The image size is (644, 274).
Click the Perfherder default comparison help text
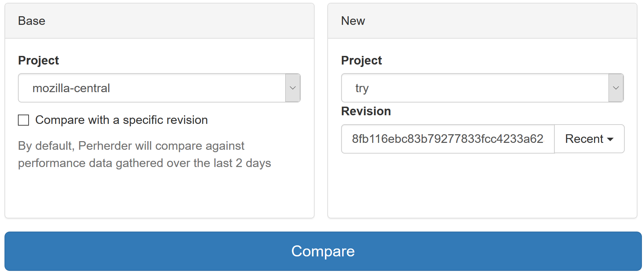pos(131,146)
